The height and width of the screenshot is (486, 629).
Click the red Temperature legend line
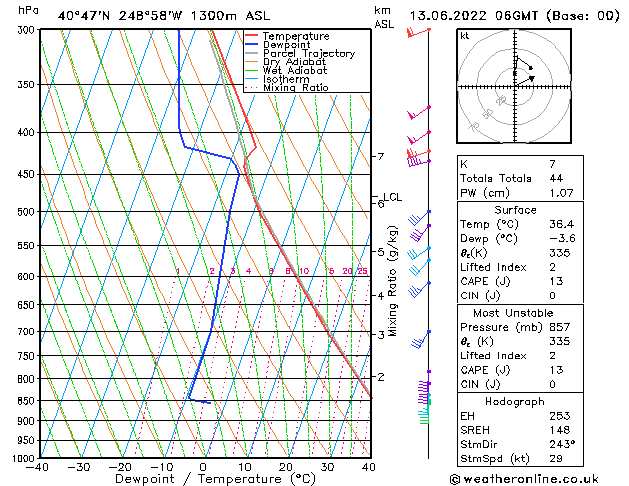[252, 36]
